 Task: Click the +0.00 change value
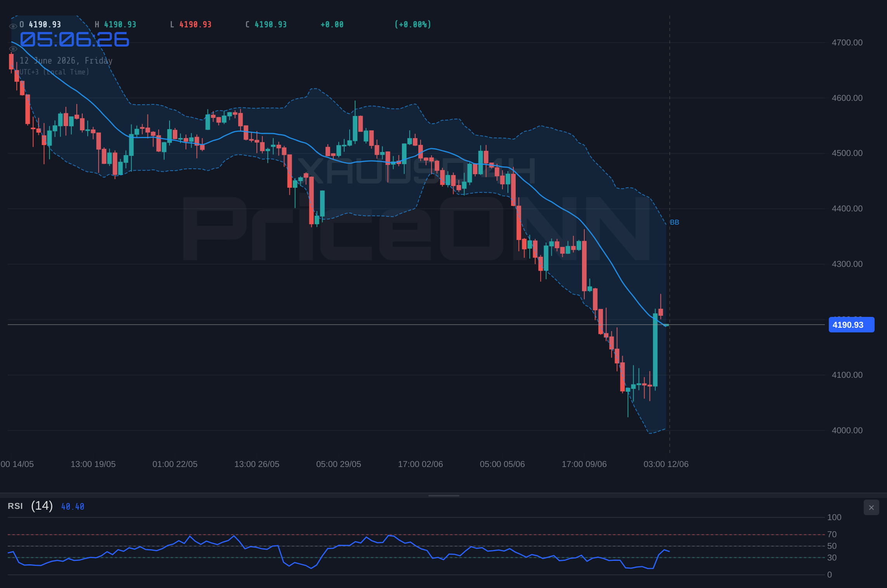(332, 24)
